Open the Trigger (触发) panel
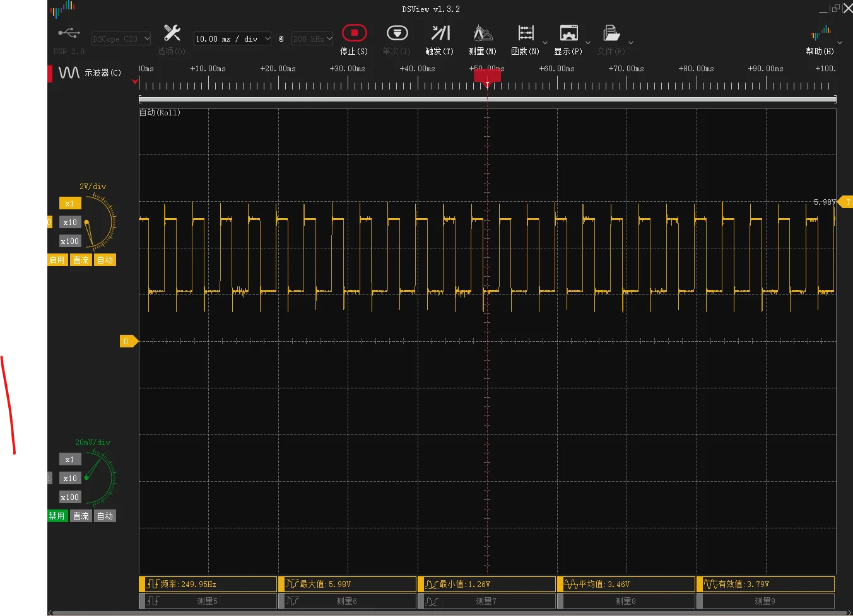 pos(440,33)
